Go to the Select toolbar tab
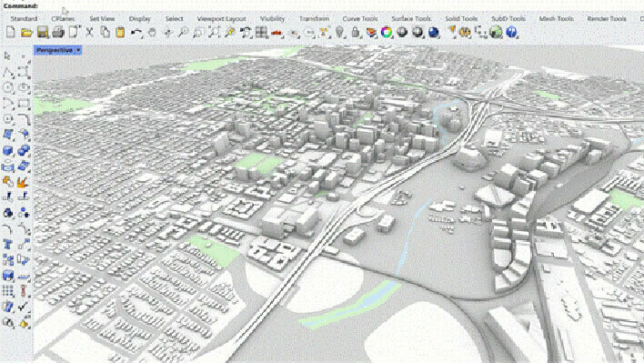Screen dimensions: 644x363 174,19
